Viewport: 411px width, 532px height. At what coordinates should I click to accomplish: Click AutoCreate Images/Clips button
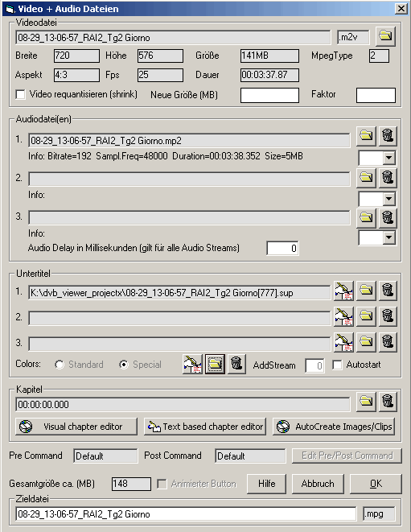pos(334,427)
